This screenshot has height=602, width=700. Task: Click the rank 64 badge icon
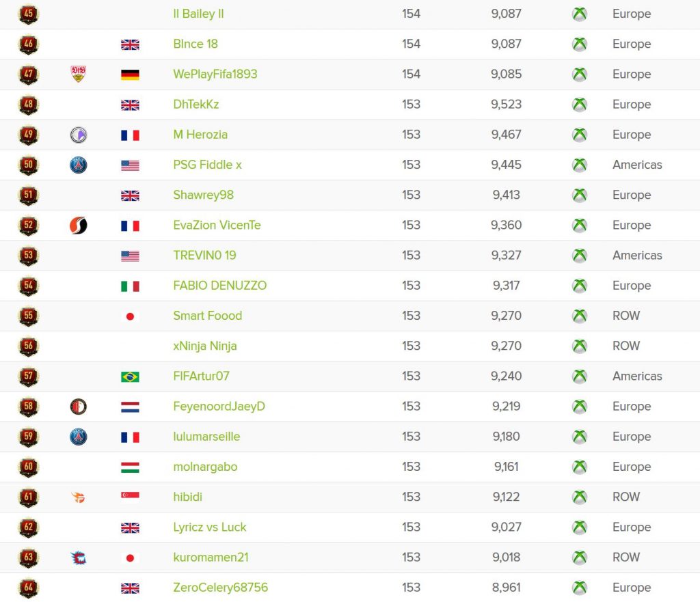point(29,588)
